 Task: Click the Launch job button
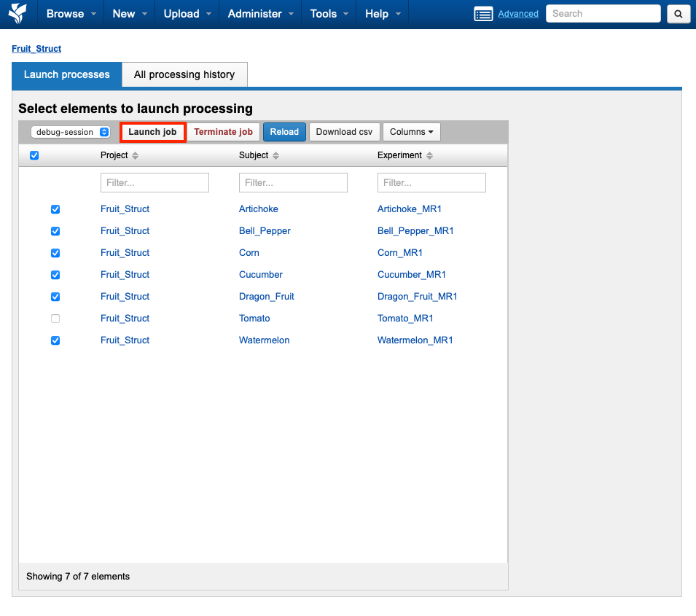pyautogui.click(x=152, y=132)
